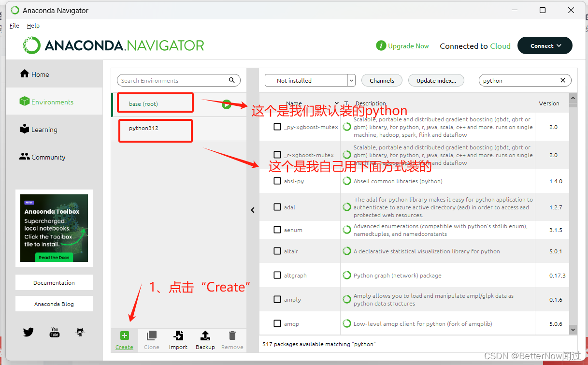Check the _py-xgboost-mutex package checkbox
The height and width of the screenshot is (365, 588).
[277, 127]
